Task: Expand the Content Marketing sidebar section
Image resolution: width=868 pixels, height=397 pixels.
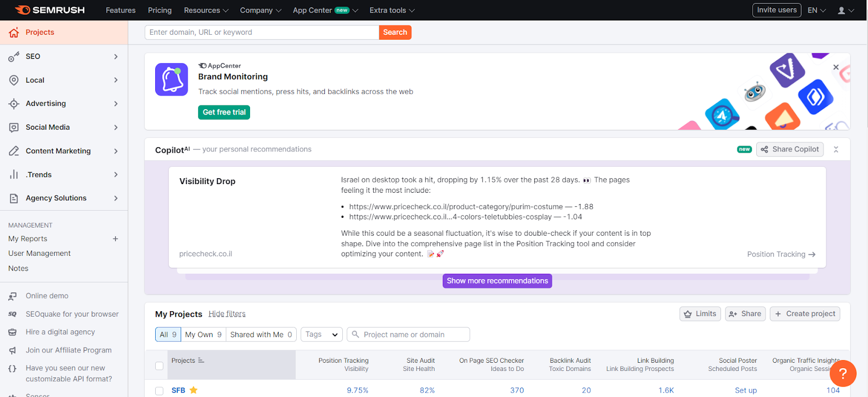Action: tap(116, 151)
